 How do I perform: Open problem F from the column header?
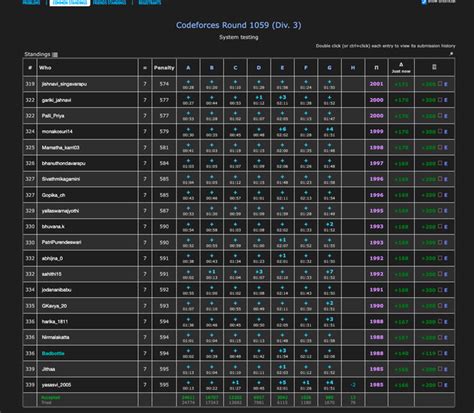pyautogui.click(x=306, y=68)
